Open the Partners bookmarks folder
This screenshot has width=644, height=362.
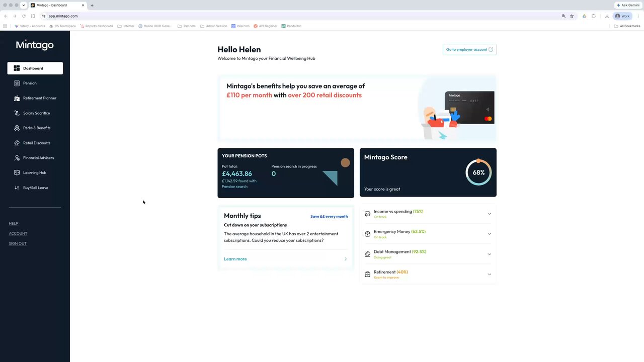tap(186, 26)
